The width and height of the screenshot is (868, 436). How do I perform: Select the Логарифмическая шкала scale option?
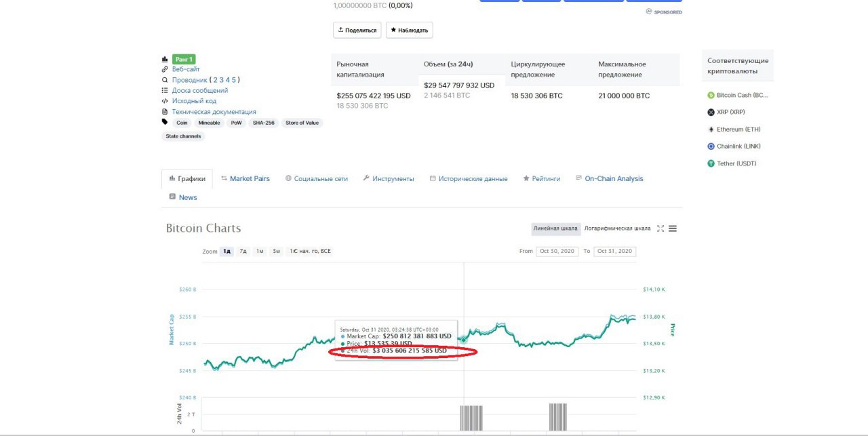[x=617, y=229]
